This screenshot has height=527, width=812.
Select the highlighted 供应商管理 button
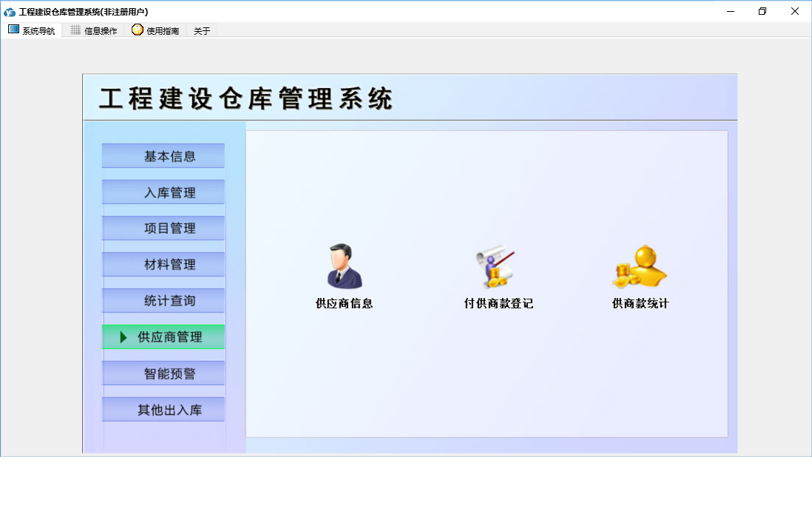163,337
